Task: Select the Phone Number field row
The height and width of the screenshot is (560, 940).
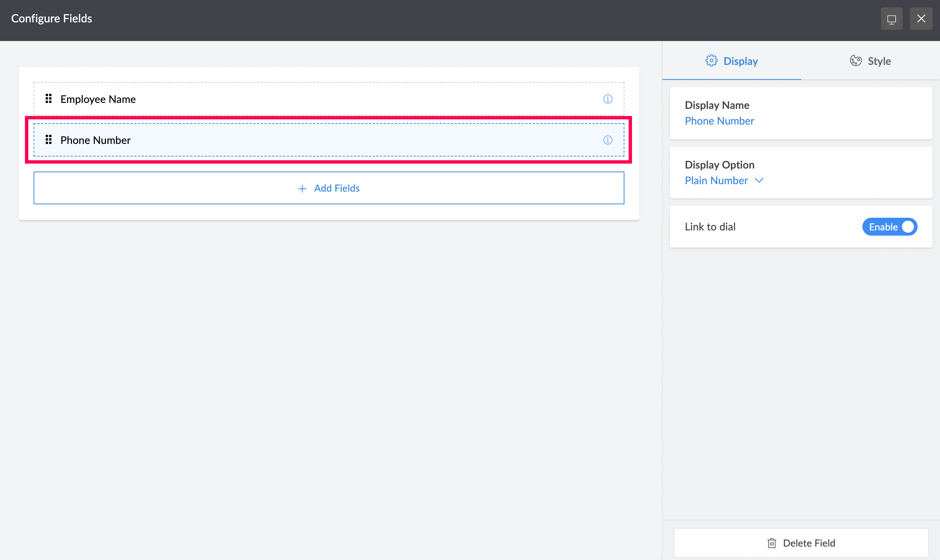Action: pyautogui.click(x=328, y=140)
